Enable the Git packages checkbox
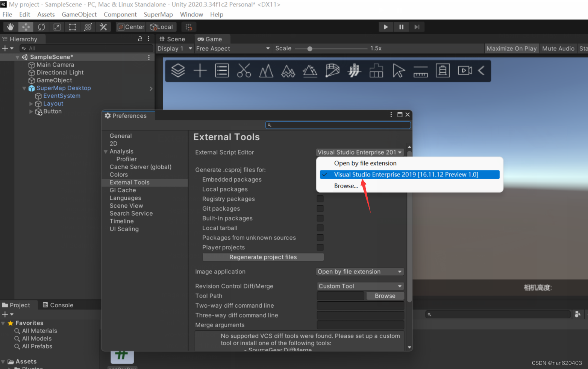This screenshot has height=369, width=588. pyautogui.click(x=320, y=208)
